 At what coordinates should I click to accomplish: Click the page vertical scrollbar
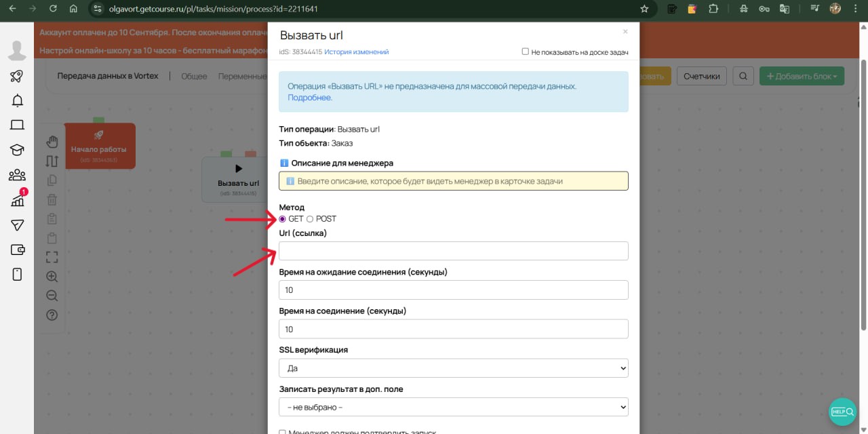(x=863, y=203)
